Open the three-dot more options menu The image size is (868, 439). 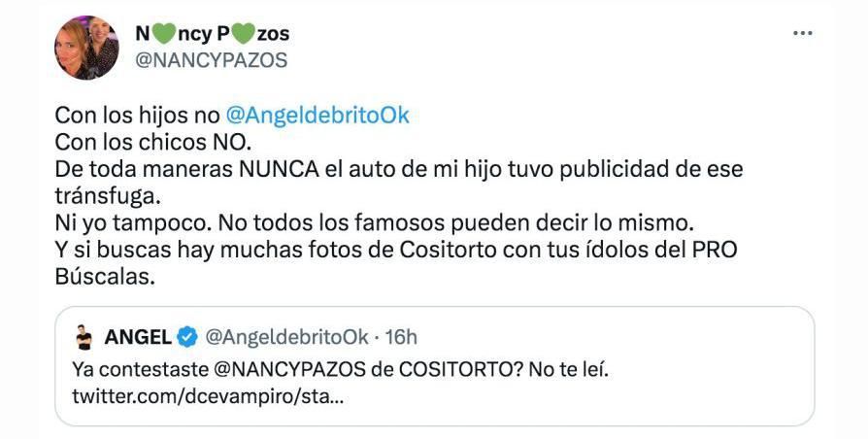tap(802, 33)
